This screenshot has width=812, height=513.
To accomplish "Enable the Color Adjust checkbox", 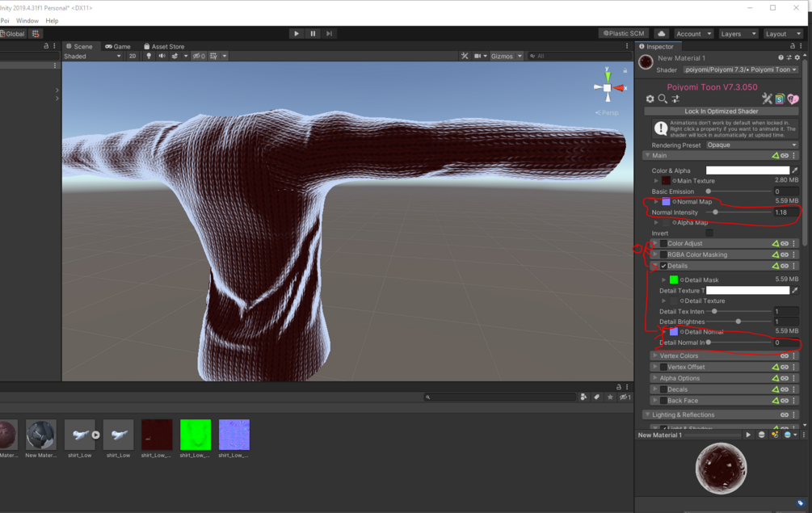I will point(663,243).
